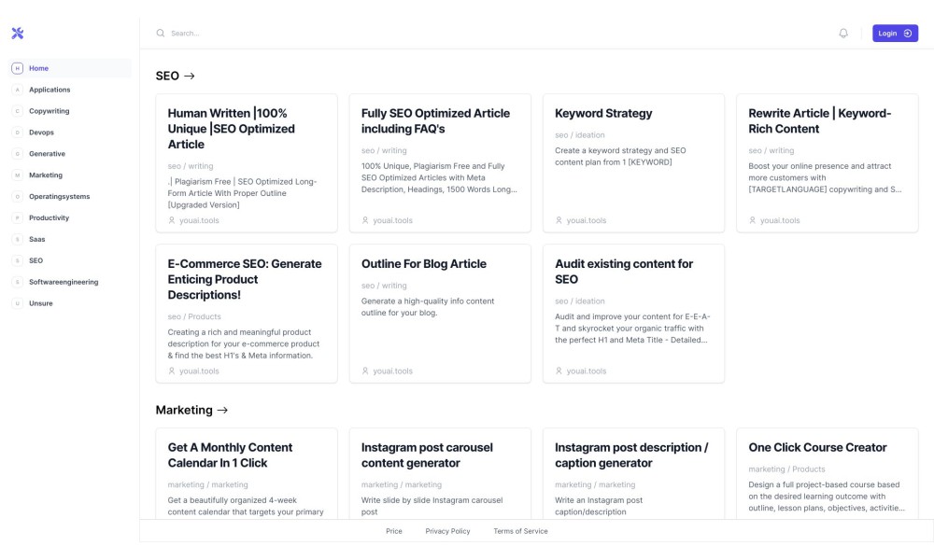Expand the Marketing section heading arrow
The height and width of the screenshot is (560, 934).
(222, 410)
